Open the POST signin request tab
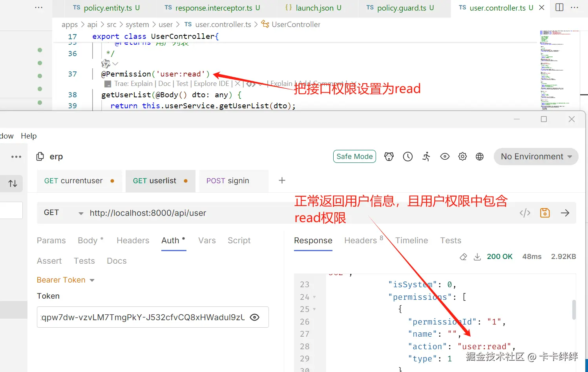This screenshot has height=372, width=588. click(x=234, y=181)
